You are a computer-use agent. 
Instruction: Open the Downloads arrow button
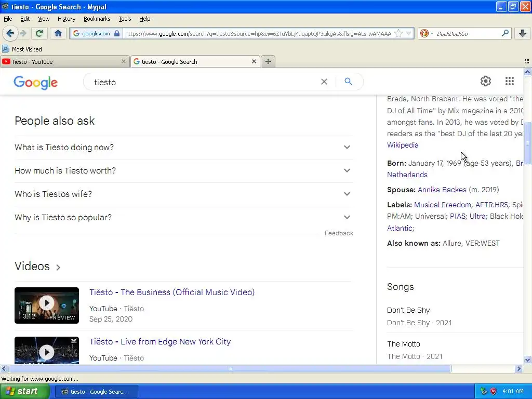(523, 33)
